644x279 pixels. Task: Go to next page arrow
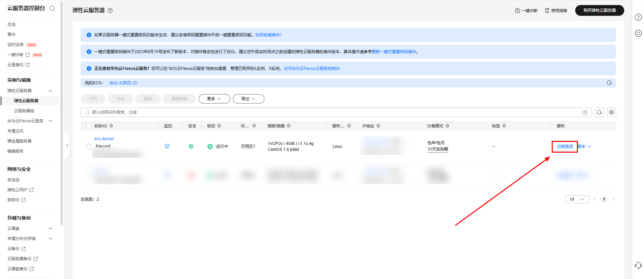point(613,199)
